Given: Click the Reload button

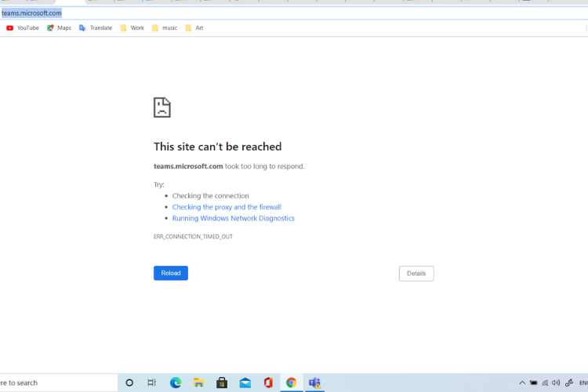Looking at the screenshot, I should pos(171,273).
